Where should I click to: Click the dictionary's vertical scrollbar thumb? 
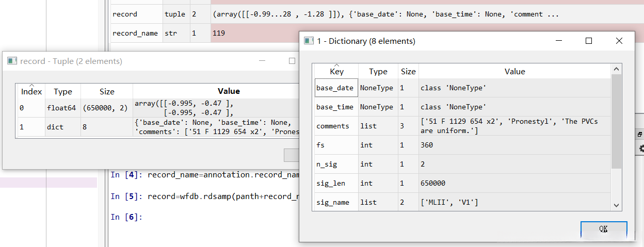616,121
